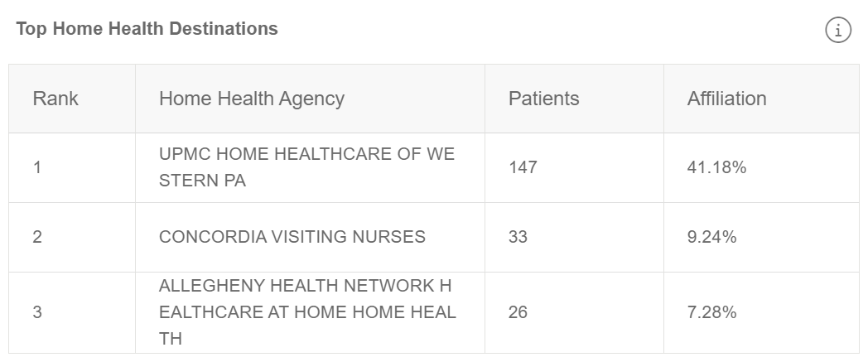Image resolution: width=868 pixels, height=362 pixels.
Task: Click patient count 26
Action: coord(518,312)
